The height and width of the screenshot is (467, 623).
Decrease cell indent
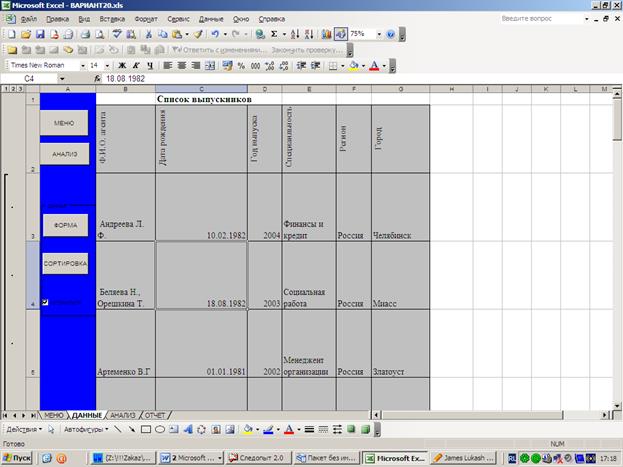[301, 66]
